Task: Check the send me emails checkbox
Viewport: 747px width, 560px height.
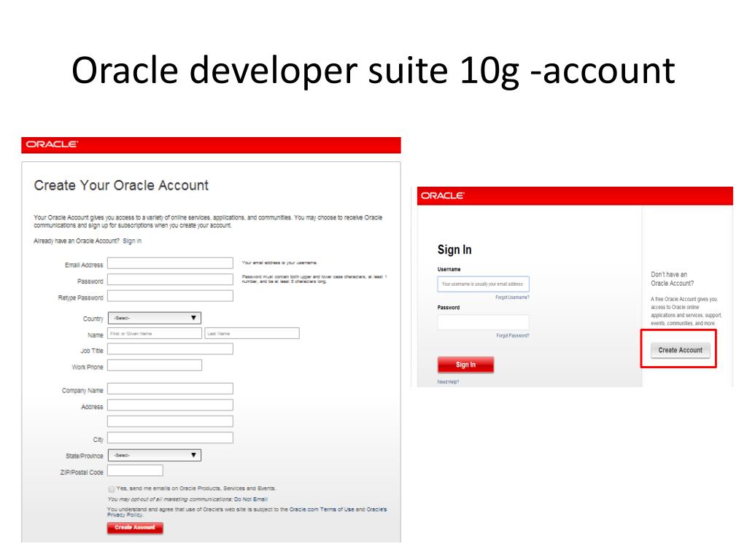Action: point(111,489)
